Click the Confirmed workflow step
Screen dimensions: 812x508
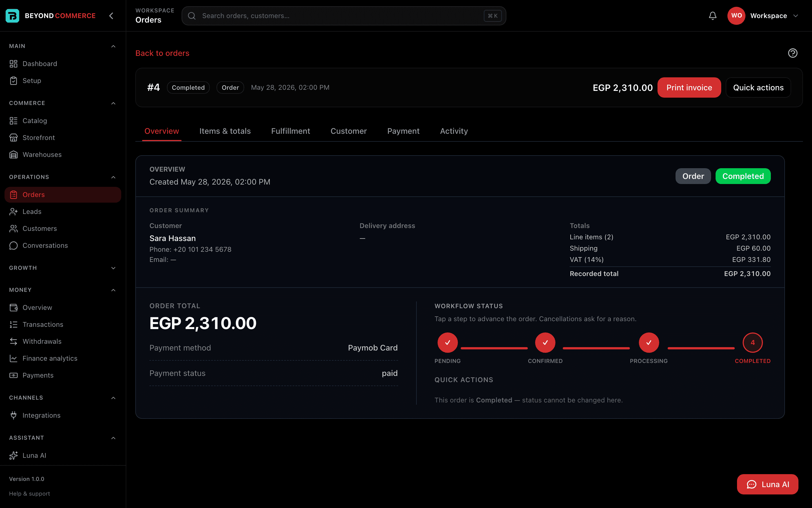coord(545,343)
